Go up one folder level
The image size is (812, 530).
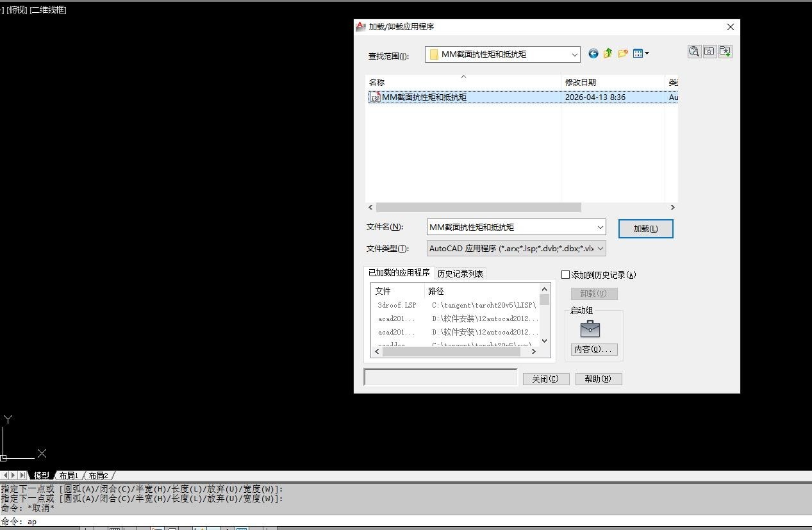click(x=608, y=54)
